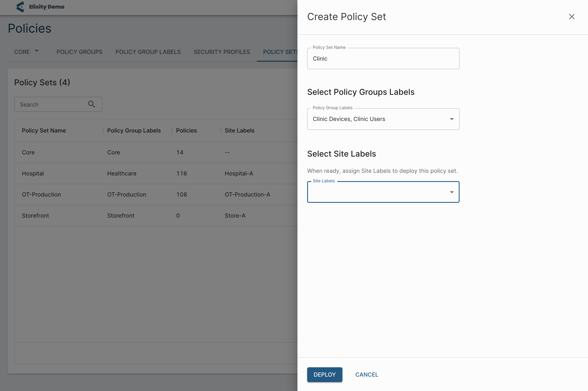Focus the Policy Sets search field

click(x=58, y=104)
